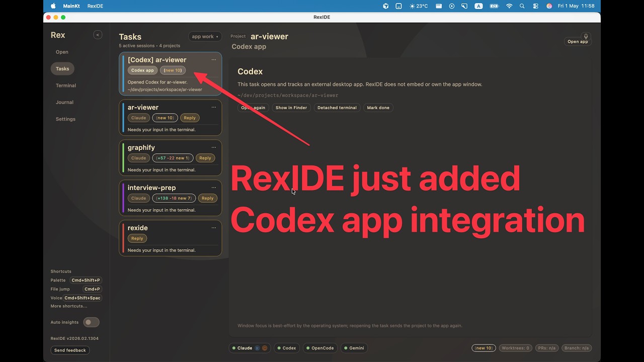
Task: Open the three-dot menu on [Codex] ar-viewer task
Action: (214, 60)
